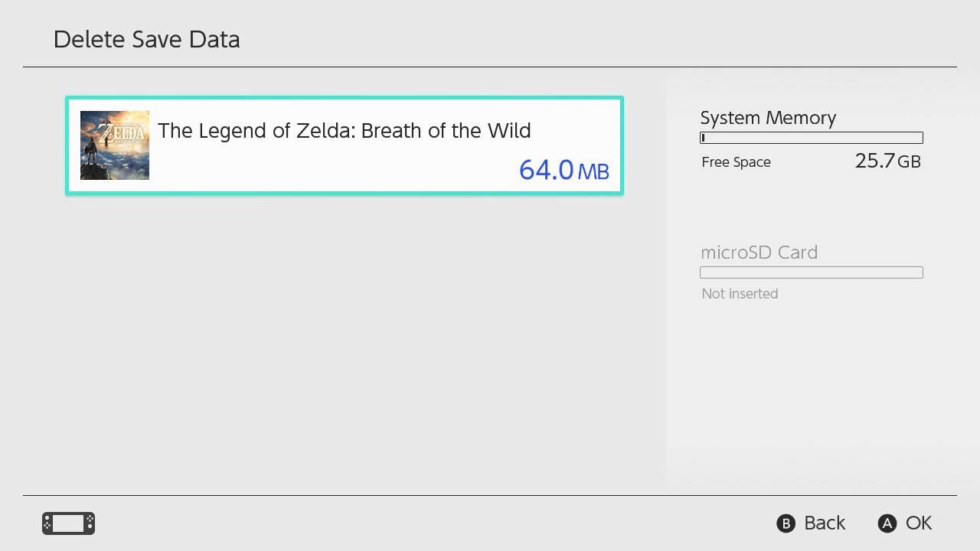
Task: Click empty area inside the highlighted save entry
Action: click(x=345, y=170)
